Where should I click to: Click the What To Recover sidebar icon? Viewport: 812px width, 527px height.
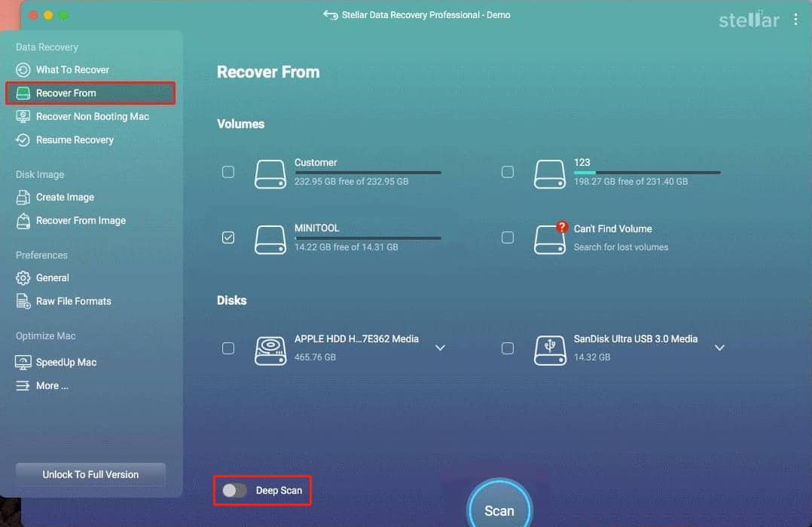pos(23,69)
